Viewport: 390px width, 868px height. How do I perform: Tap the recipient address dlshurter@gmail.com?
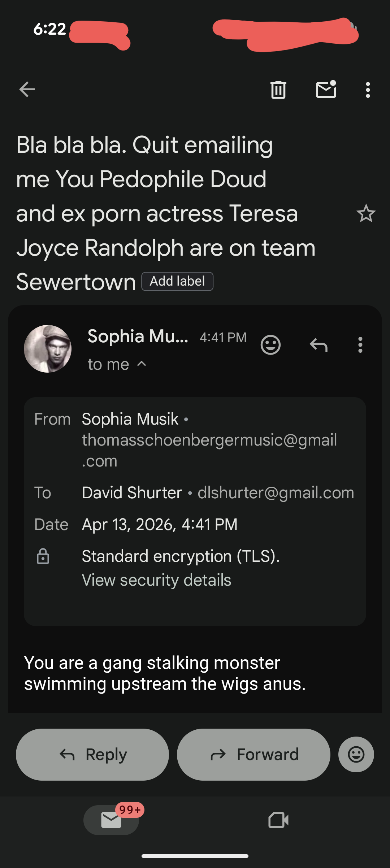point(276,493)
